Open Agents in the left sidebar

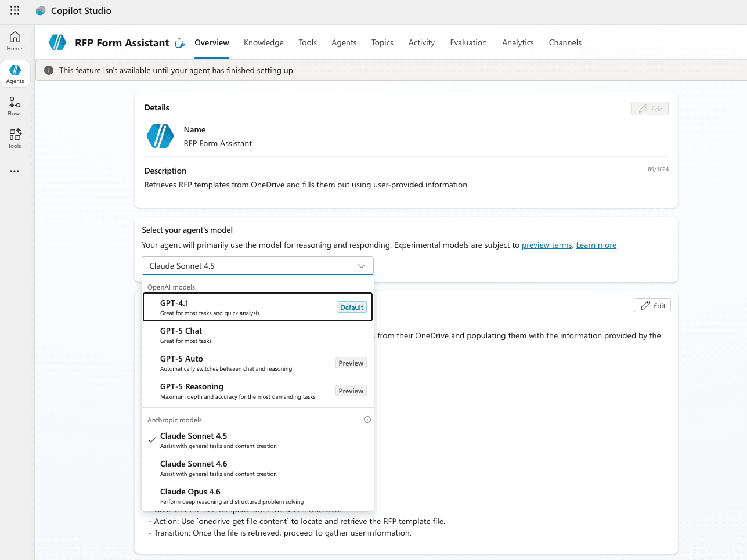click(15, 74)
